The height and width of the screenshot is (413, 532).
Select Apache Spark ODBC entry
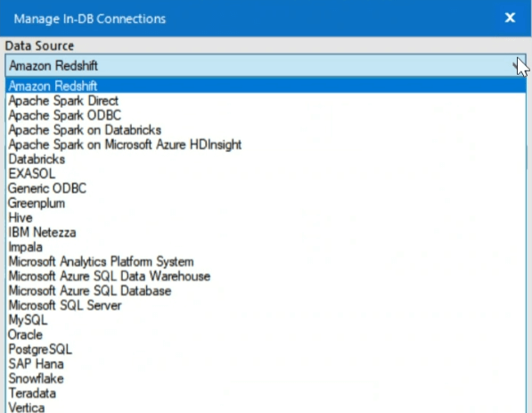click(266, 115)
